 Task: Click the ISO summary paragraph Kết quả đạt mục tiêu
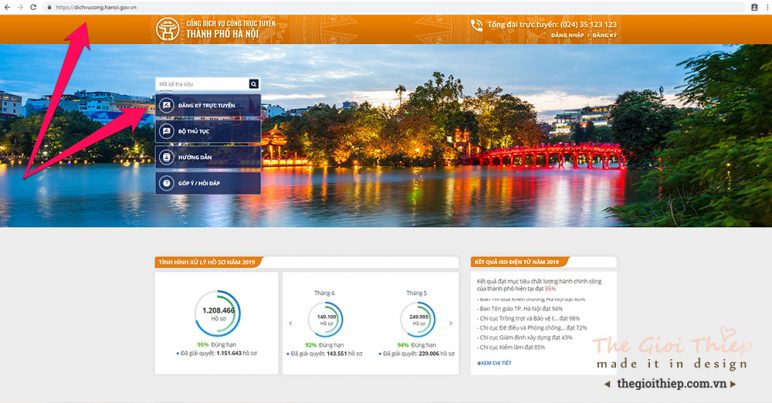[539, 285]
